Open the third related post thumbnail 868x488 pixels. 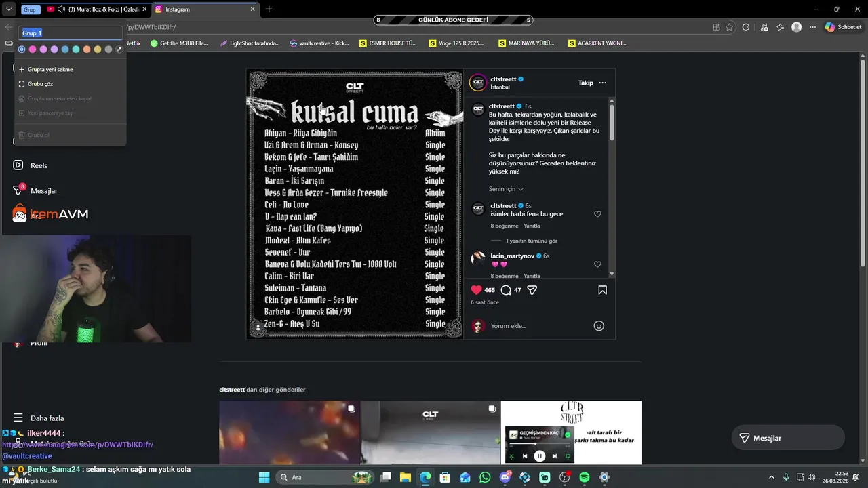point(571,432)
